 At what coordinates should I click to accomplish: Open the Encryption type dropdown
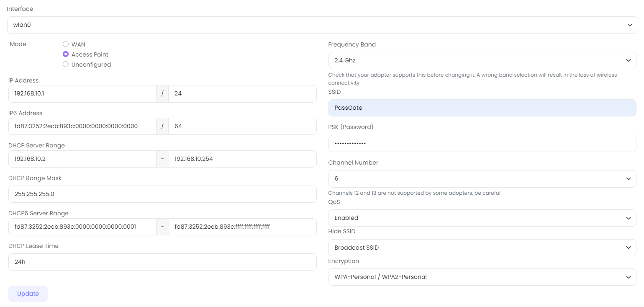click(482, 277)
